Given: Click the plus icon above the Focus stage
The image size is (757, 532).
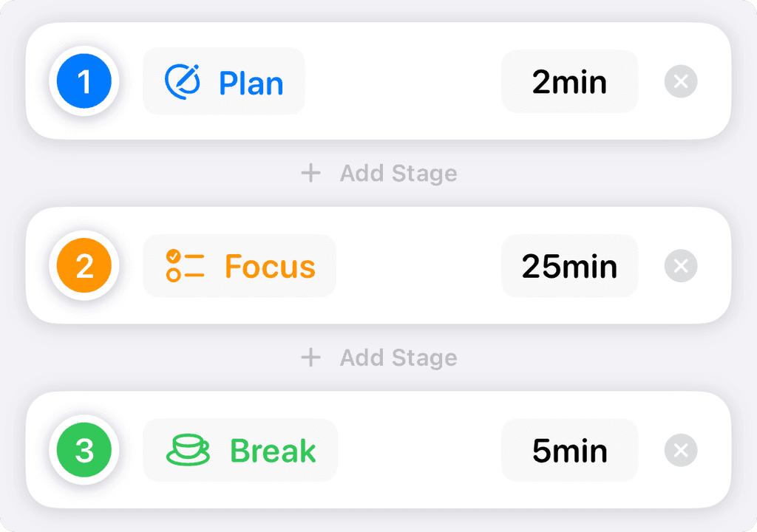Looking at the screenshot, I should (310, 174).
